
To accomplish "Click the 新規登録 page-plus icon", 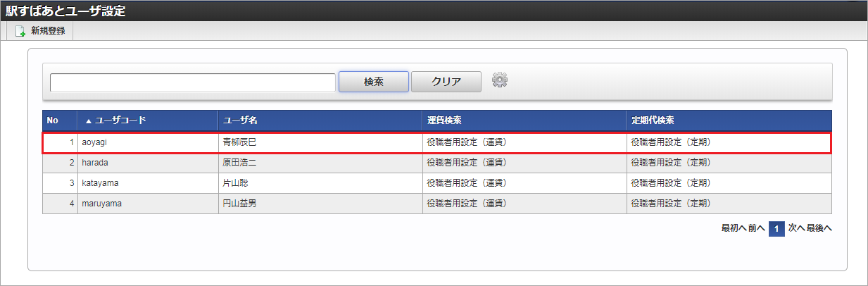I will point(20,31).
